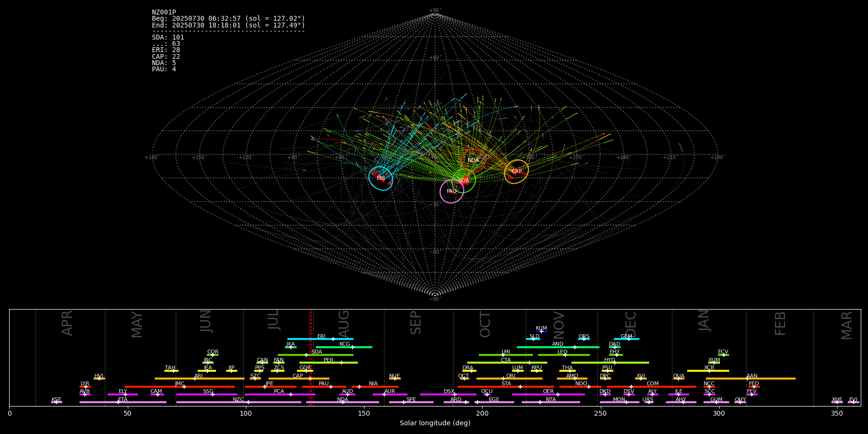This screenshot has height=434, width=868.
Task: Click the pink NTA shower bar
Action: click(551, 402)
